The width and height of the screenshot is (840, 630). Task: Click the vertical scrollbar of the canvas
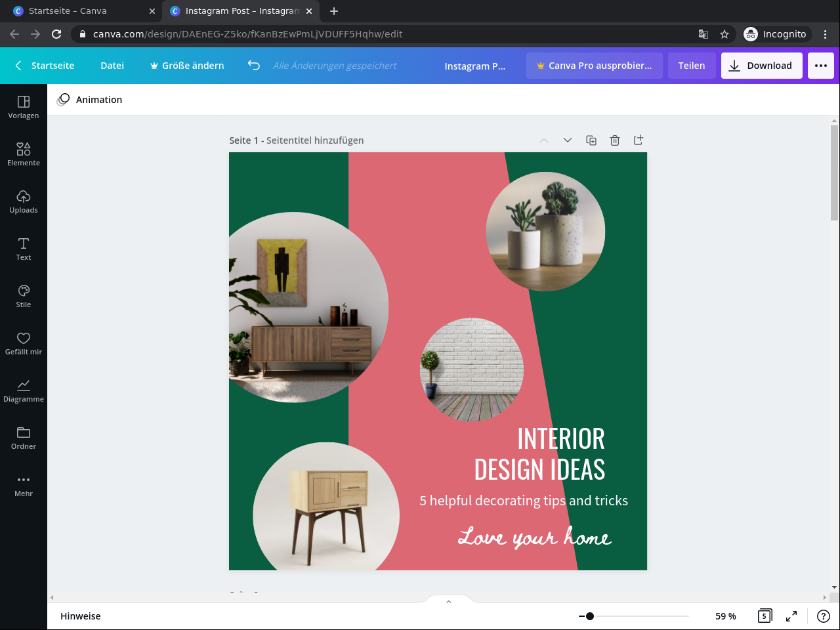pyautogui.click(x=835, y=173)
